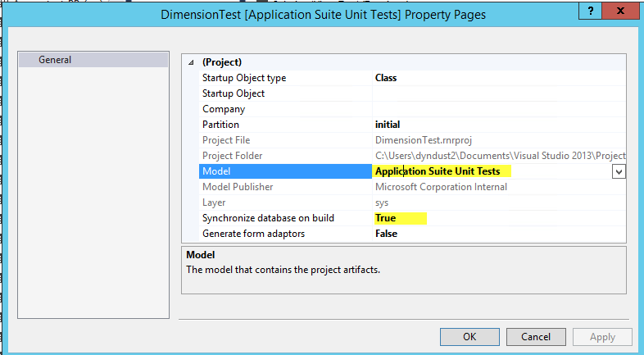This screenshot has width=644, height=355.
Task: Select General in the left pane
Action: (x=55, y=60)
